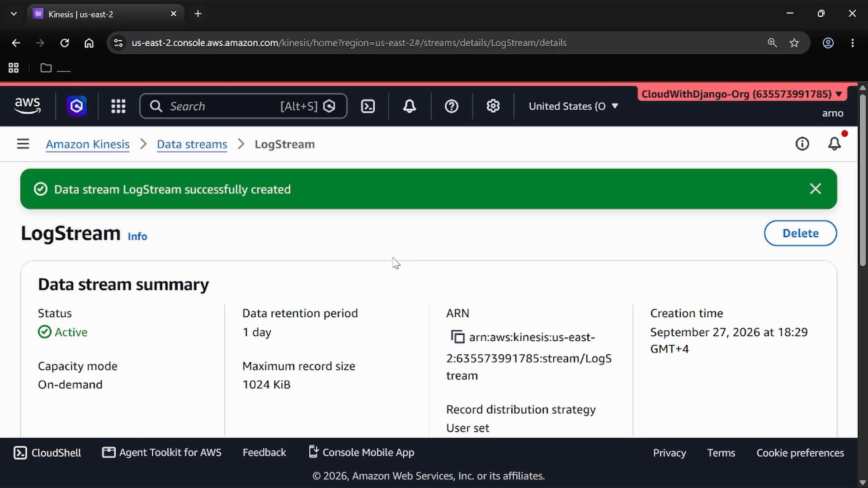This screenshot has width=868, height=488.
Task: Open the Info link beside LogStream
Action: pos(137,236)
